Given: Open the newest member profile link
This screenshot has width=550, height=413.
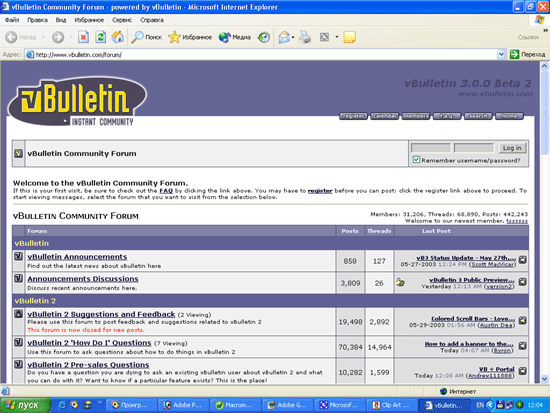Looking at the screenshot, I should (517, 221).
